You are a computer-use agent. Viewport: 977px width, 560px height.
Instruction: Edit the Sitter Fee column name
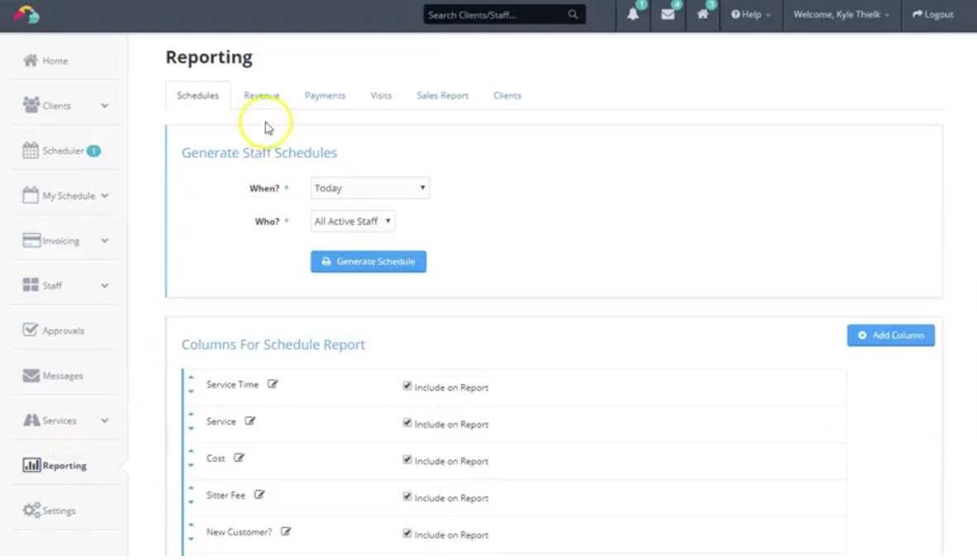coord(260,494)
